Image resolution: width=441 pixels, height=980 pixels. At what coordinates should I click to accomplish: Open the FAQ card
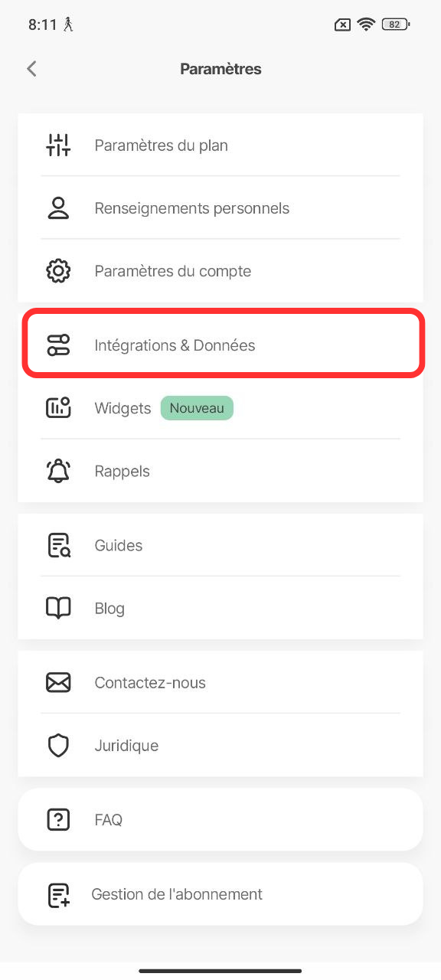point(220,819)
